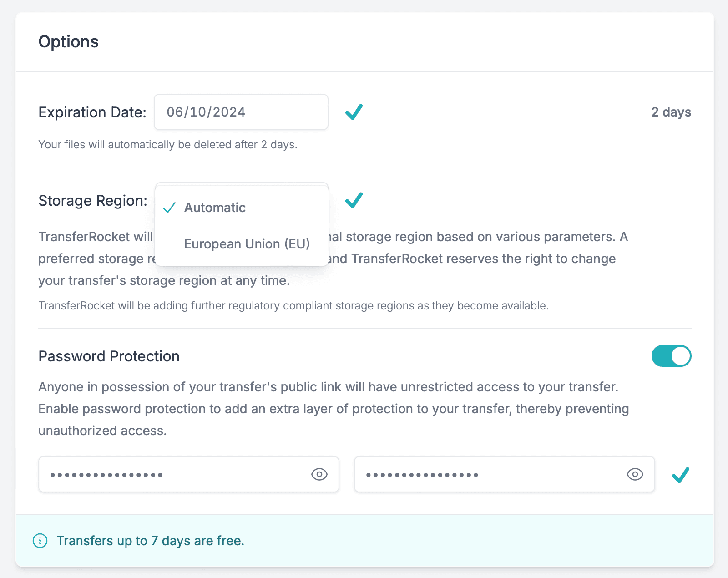Disable the Password Protection toggle

tap(671, 356)
